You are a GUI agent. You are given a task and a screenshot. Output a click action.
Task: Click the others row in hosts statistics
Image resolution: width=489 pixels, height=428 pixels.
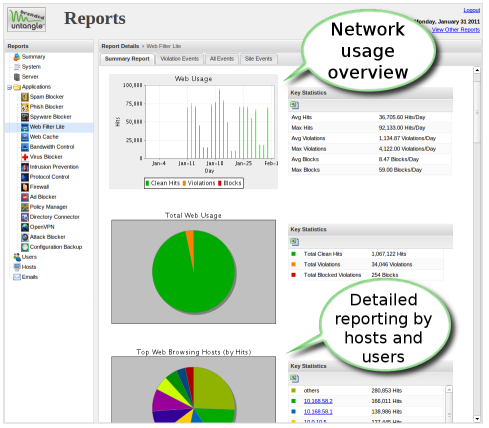367,391
